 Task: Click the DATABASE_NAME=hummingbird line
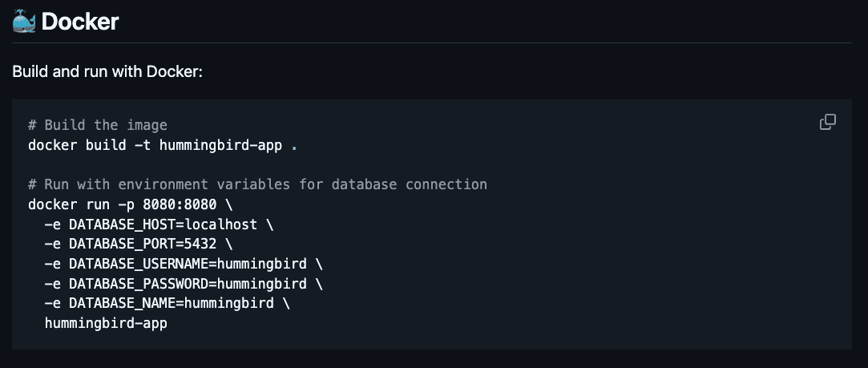(168, 303)
